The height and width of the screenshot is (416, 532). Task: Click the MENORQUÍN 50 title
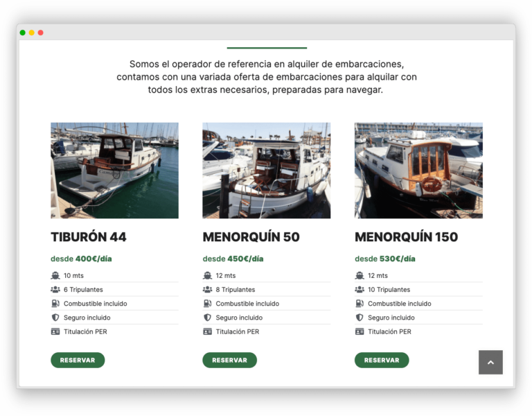pyautogui.click(x=251, y=236)
